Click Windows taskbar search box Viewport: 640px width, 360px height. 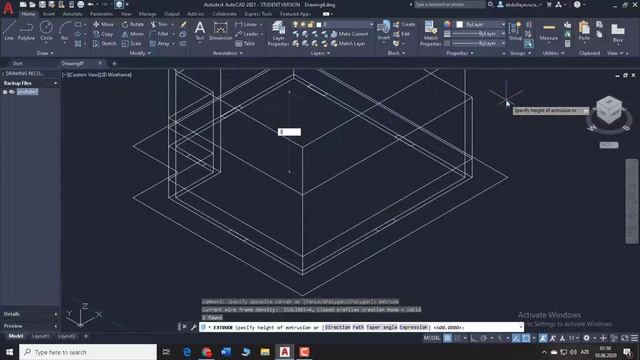(88, 352)
